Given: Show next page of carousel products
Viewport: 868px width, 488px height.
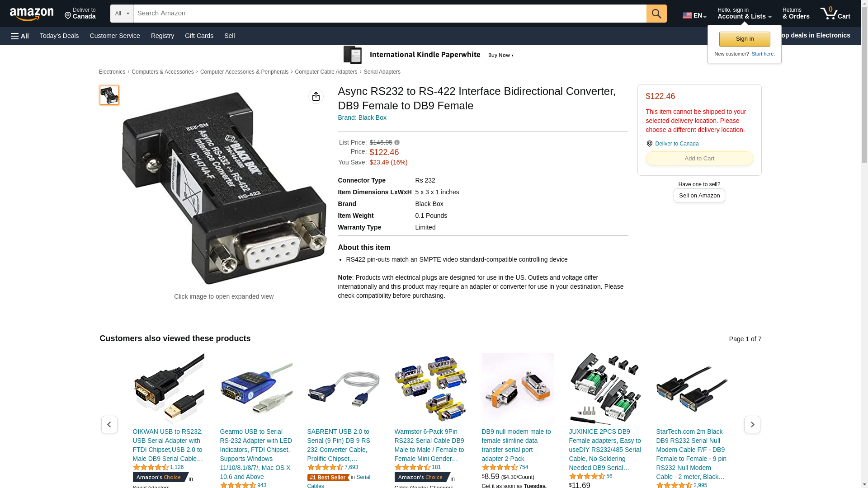Looking at the screenshot, I should tap(752, 424).
